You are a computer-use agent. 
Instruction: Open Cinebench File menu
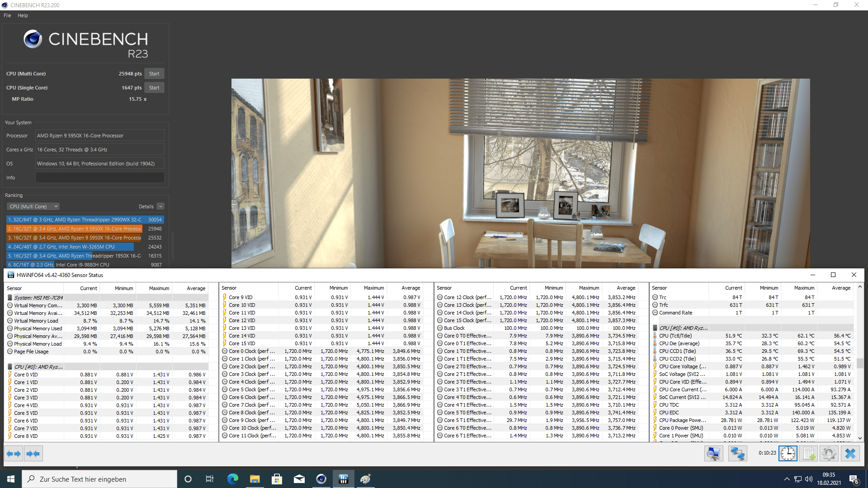(x=7, y=15)
